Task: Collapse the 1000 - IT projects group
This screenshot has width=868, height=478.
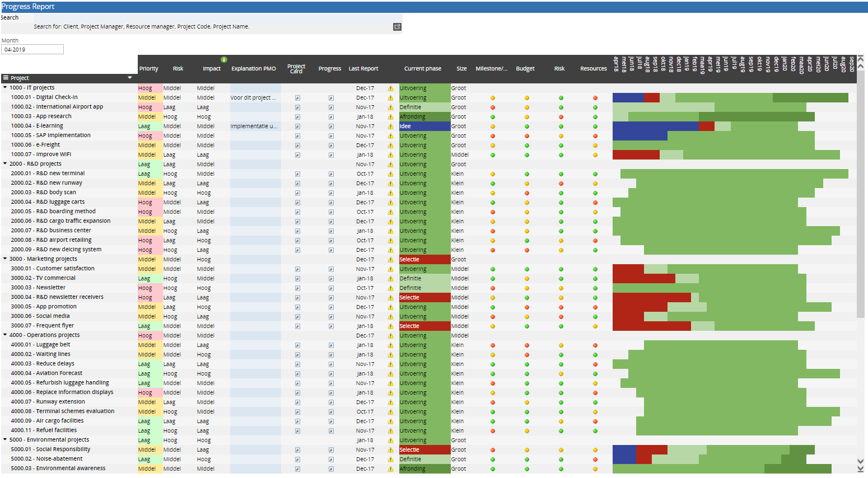Action: click(5, 88)
